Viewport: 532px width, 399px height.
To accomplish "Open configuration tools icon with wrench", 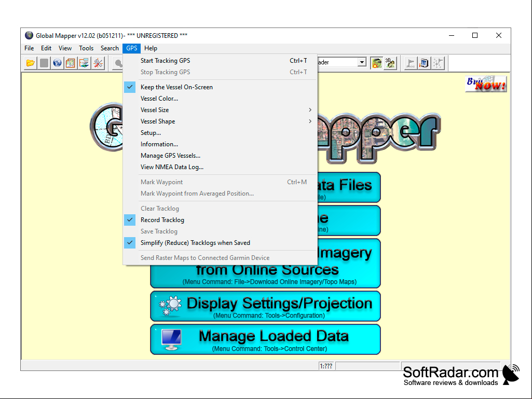I will [x=98, y=63].
